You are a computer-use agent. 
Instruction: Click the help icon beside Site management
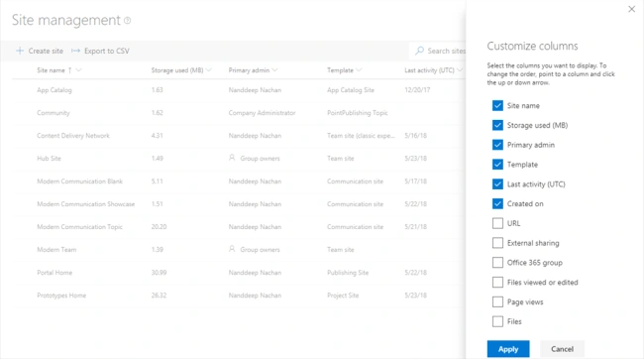click(x=128, y=20)
